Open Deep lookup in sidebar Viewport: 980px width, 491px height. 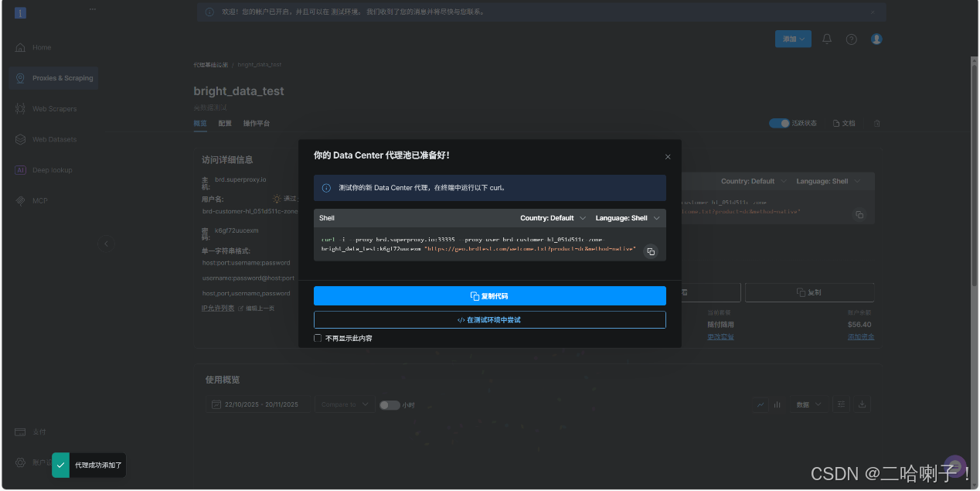click(54, 170)
